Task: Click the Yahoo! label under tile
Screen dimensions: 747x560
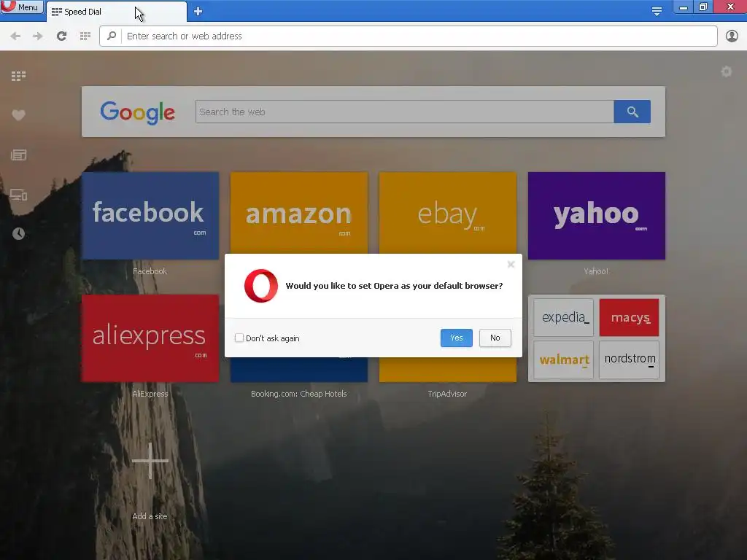Action: tap(596, 271)
